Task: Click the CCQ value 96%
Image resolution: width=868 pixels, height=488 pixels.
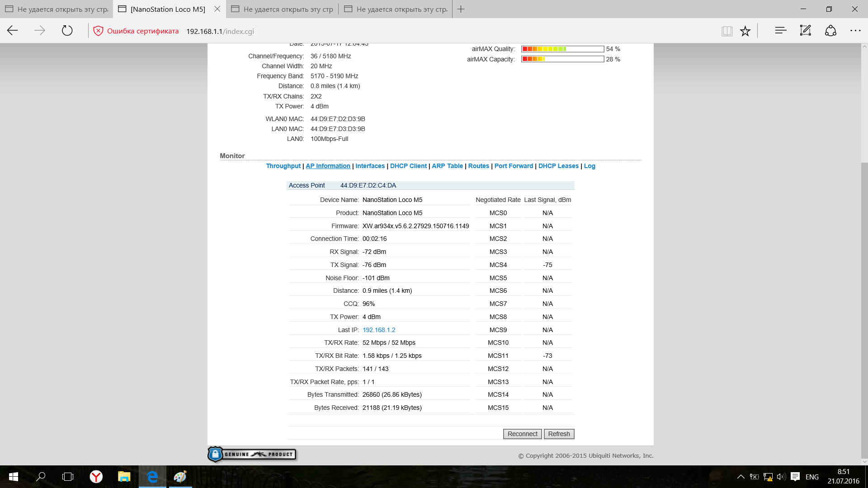Action: pyautogui.click(x=368, y=304)
